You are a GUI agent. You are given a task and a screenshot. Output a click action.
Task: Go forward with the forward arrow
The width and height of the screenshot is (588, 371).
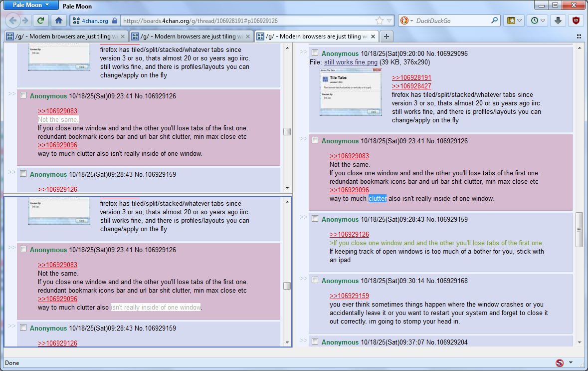tap(25, 20)
